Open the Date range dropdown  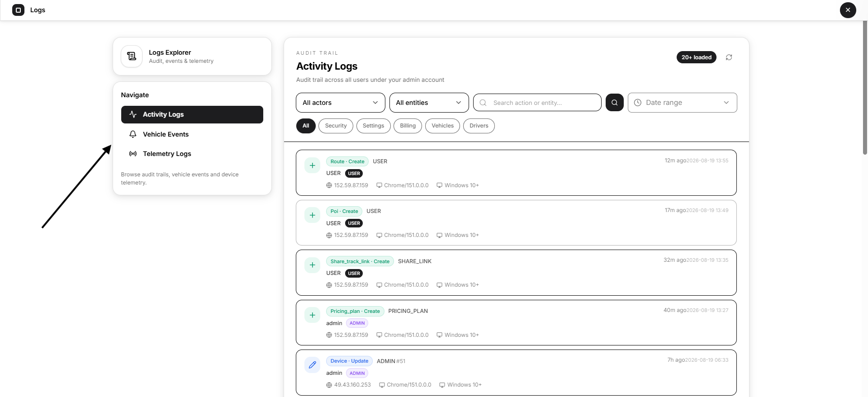(682, 103)
